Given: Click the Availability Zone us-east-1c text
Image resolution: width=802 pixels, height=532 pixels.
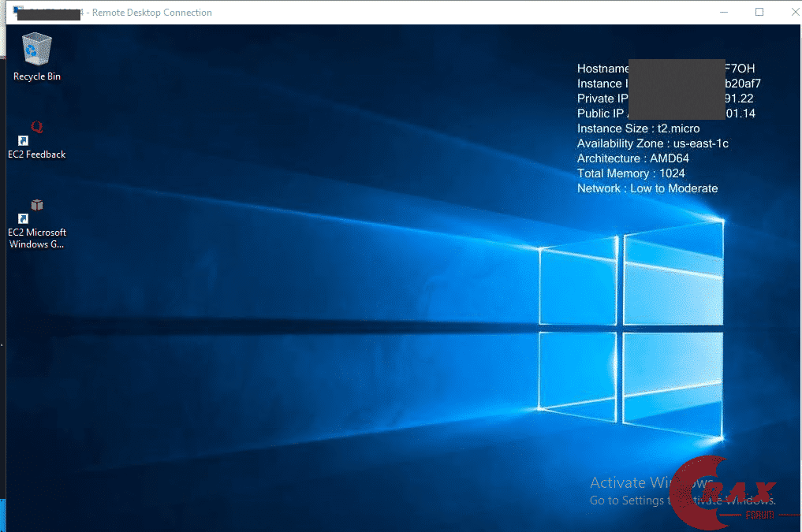Looking at the screenshot, I should [652, 143].
